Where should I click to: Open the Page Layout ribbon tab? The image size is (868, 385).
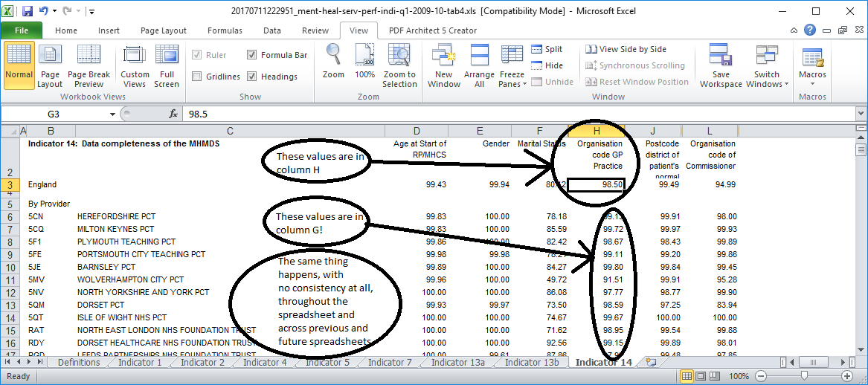[164, 31]
